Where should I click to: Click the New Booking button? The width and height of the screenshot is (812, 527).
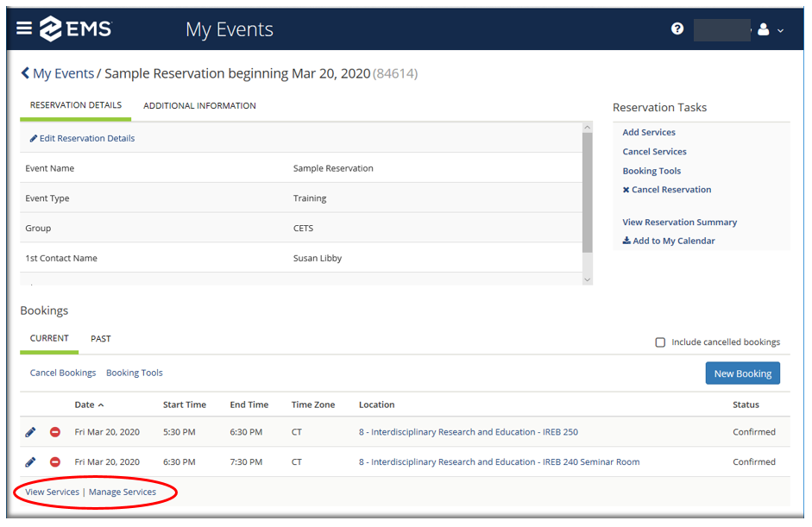pos(743,373)
